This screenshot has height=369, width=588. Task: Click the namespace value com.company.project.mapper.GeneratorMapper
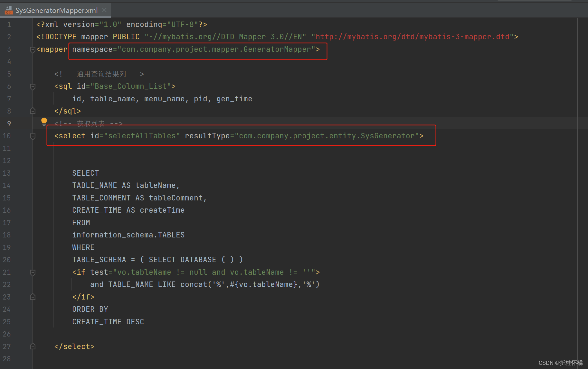click(216, 49)
